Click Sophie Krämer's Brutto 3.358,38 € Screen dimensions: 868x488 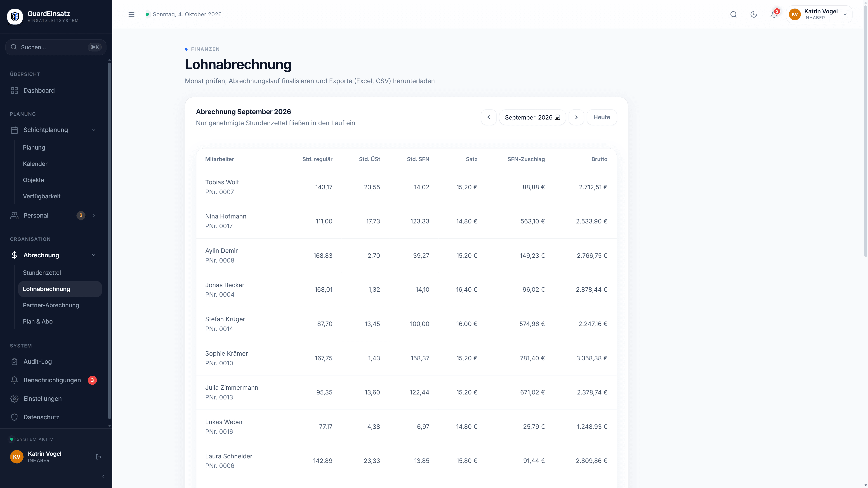(591, 358)
